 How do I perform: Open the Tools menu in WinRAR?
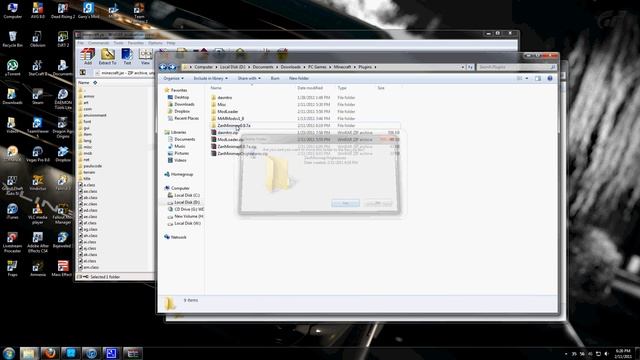(118, 43)
